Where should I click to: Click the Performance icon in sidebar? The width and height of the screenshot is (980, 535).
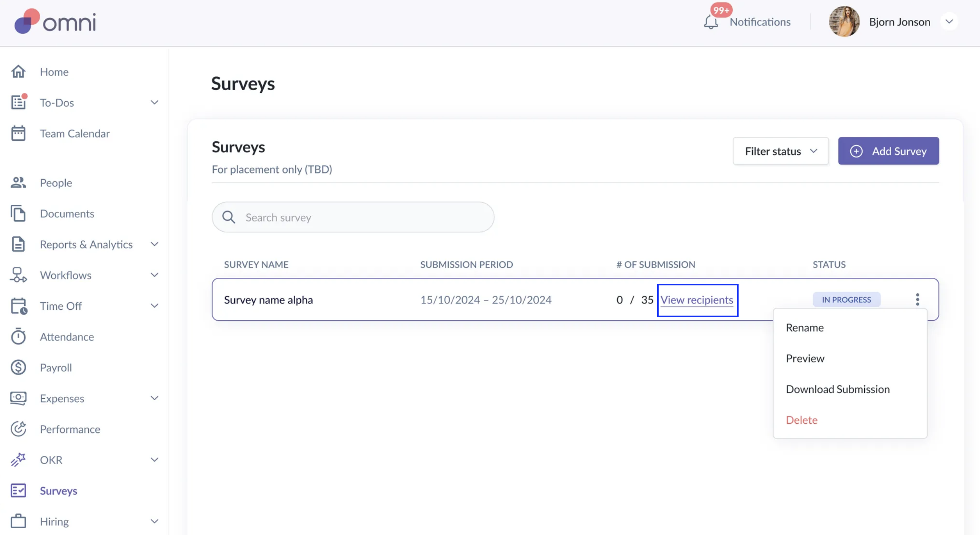[18, 429]
